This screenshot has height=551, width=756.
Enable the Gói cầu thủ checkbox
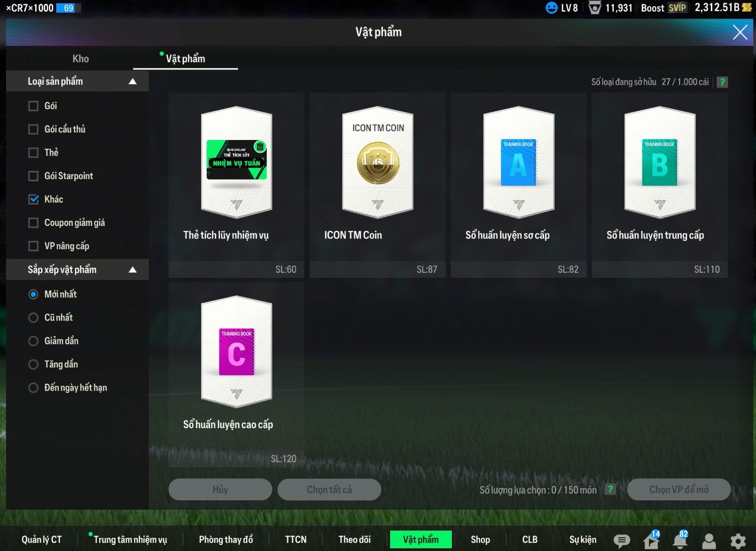[34, 129]
